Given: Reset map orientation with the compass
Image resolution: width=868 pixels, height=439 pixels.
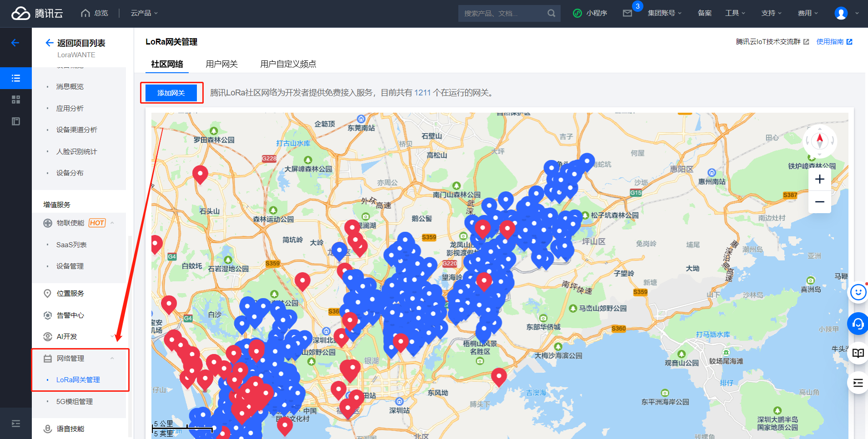Looking at the screenshot, I should point(820,141).
